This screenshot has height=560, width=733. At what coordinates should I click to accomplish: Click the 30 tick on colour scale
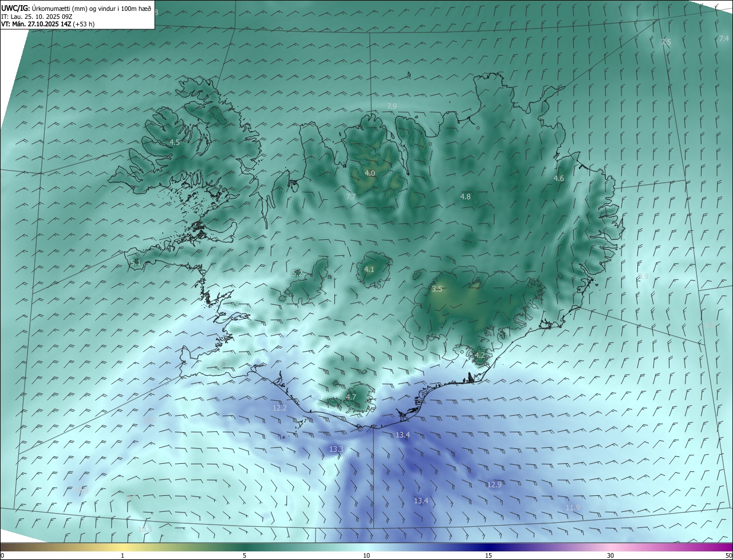coord(610,555)
